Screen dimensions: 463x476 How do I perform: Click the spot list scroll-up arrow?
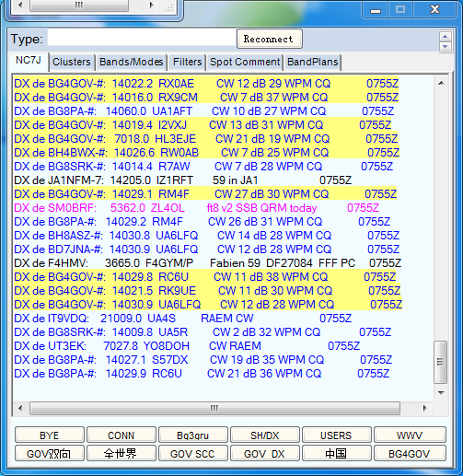[x=441, y=83]
